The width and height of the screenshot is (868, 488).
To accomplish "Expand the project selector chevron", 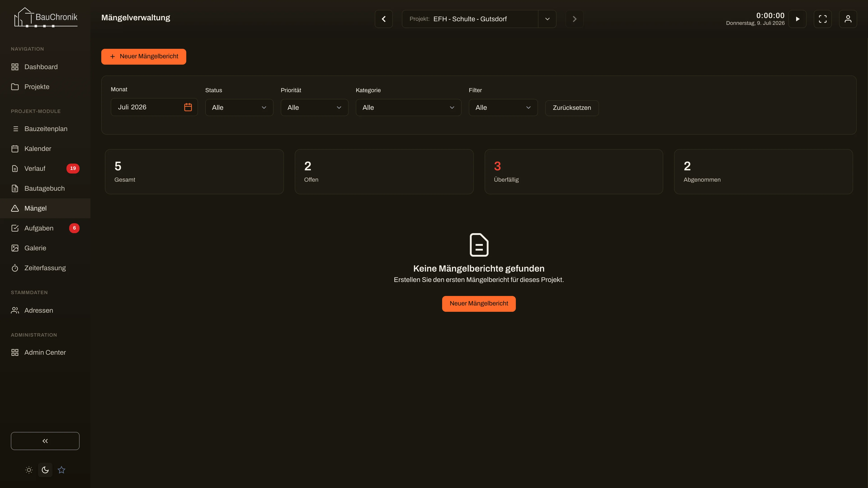I will point(547,19).
